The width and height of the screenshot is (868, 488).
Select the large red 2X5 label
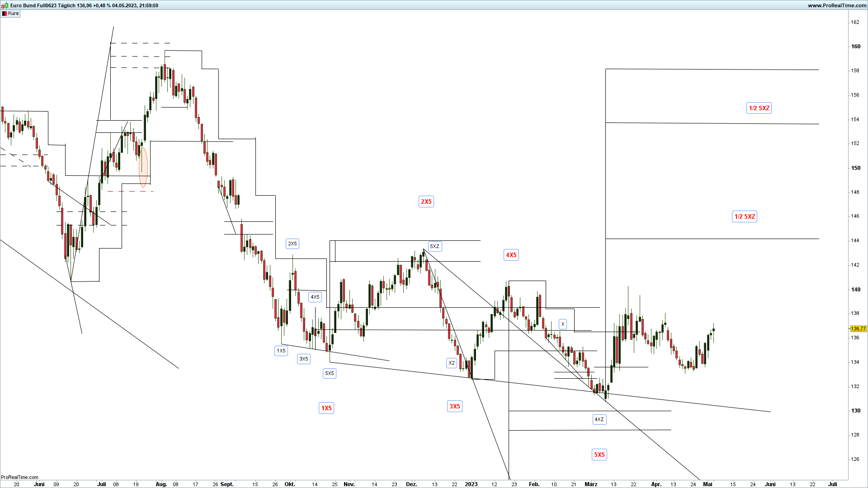(426, 202)
